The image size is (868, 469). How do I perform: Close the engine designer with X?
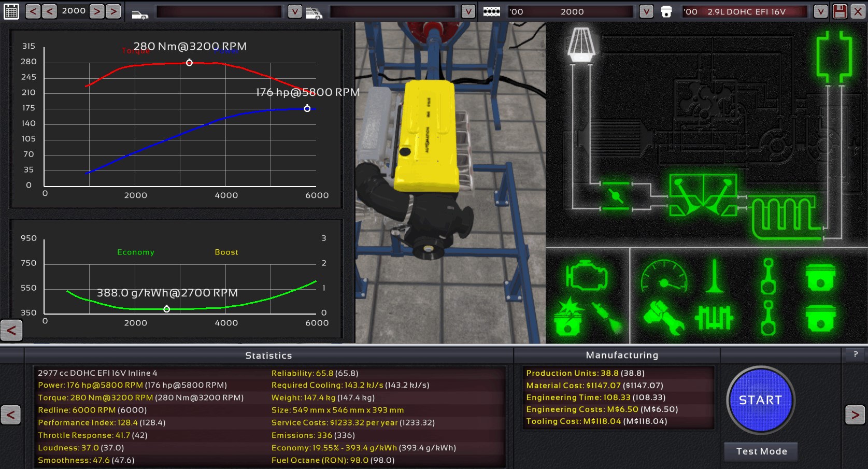tap(858, 11)
